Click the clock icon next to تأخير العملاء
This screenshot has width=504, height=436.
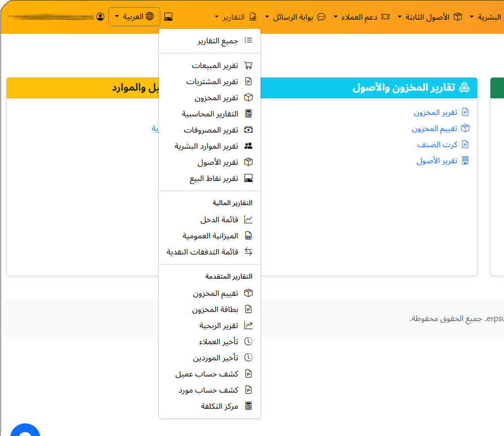(248, 341)
